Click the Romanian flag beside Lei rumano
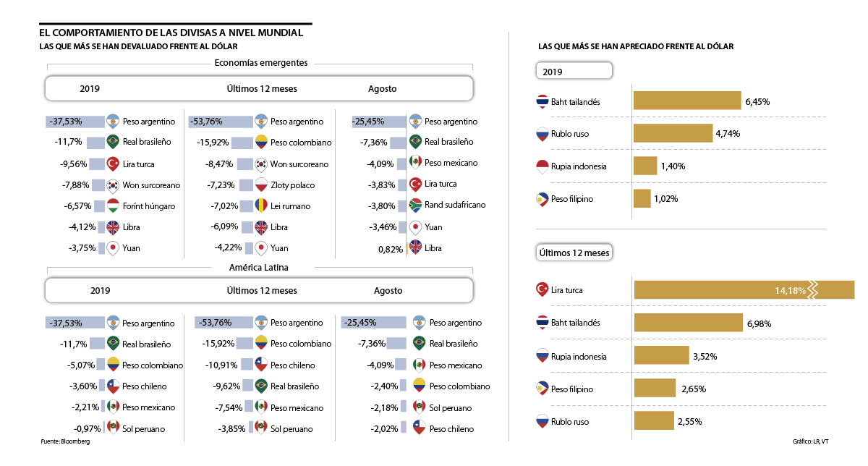 coord(261,206)
